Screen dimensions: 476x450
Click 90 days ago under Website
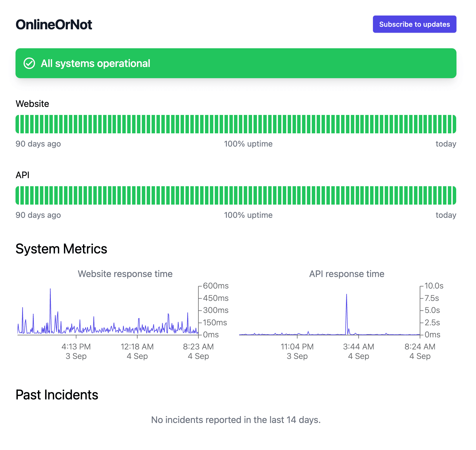click(x=38, y=144)
